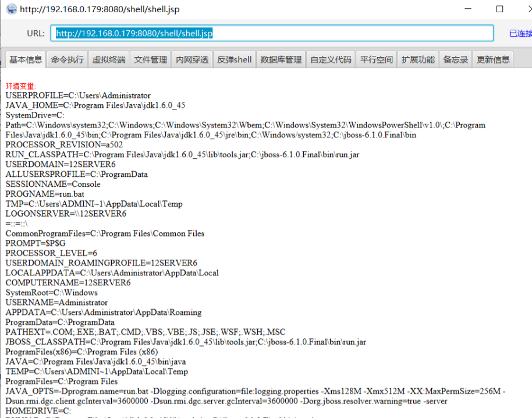Switch to the 备忘录 tab

[x=455, y=59]
